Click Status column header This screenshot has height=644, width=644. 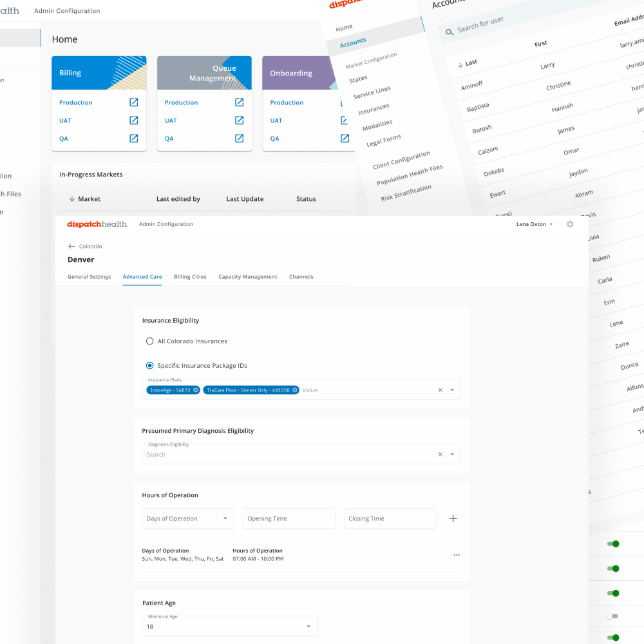pos(306,199)
